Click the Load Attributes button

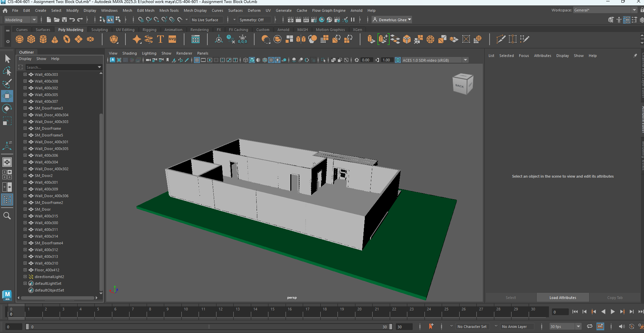pyautogui.click(x=562, y=297)
